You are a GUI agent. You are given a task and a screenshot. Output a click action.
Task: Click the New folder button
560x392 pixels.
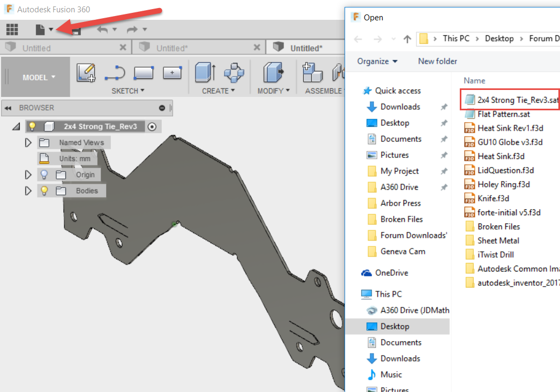tap(437, 62)
